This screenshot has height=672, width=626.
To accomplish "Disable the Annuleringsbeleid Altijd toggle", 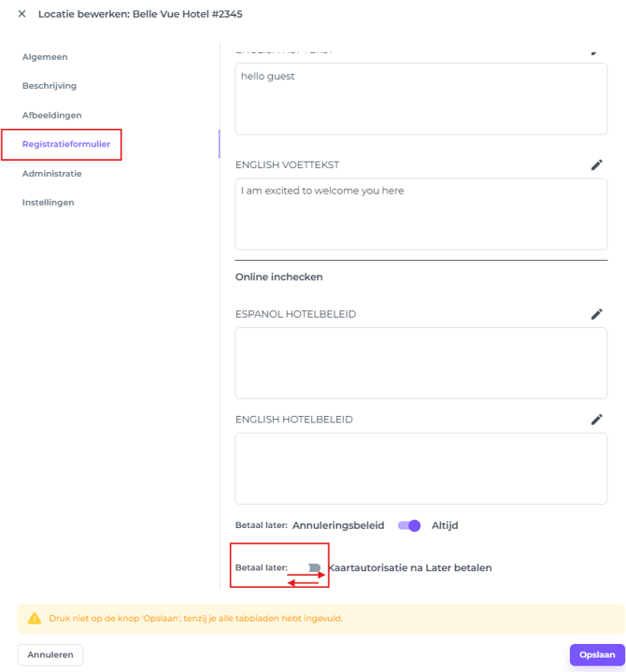I will click(x=409, y=525).
